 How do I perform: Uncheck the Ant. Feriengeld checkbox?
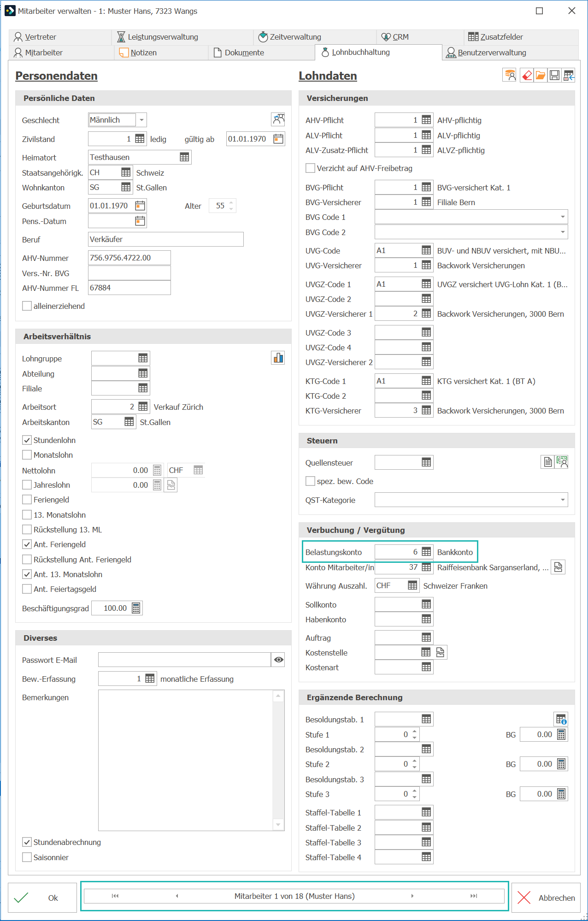27,544
